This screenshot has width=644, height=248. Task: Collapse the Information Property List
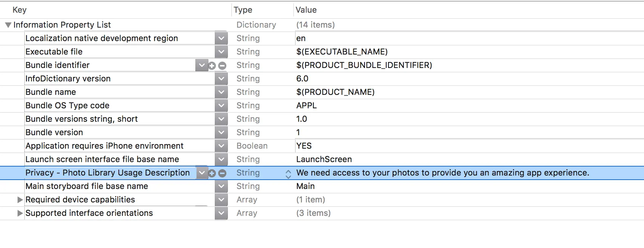click(8, 25)
